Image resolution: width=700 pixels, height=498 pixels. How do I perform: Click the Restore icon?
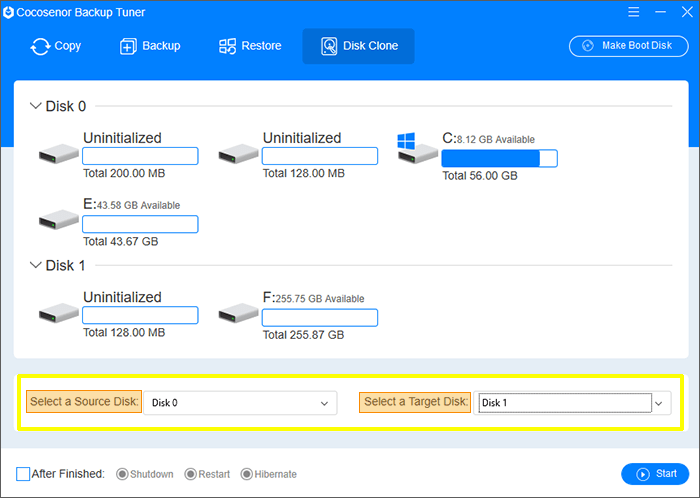tap(227, 46)
